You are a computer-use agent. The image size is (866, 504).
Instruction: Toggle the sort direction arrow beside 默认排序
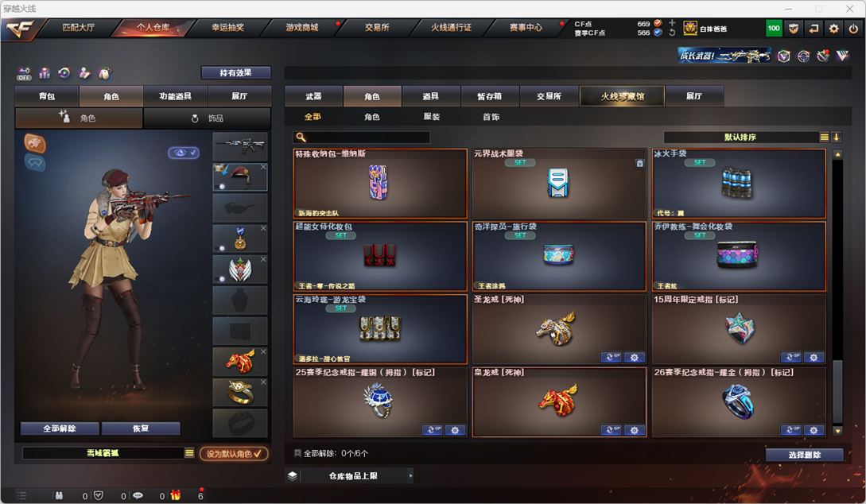click(x=836, y=137)
